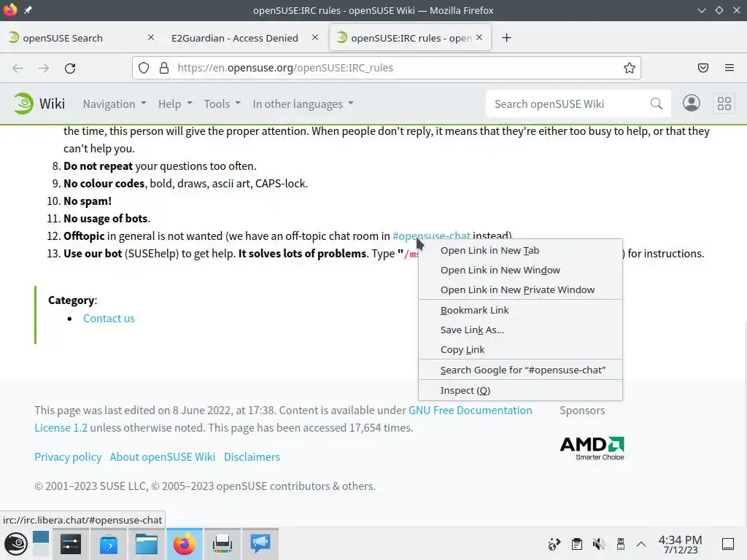Viewport: 747px width, 560px height.
Task: Open the printer application in taskbar
Action: [222, 544]
